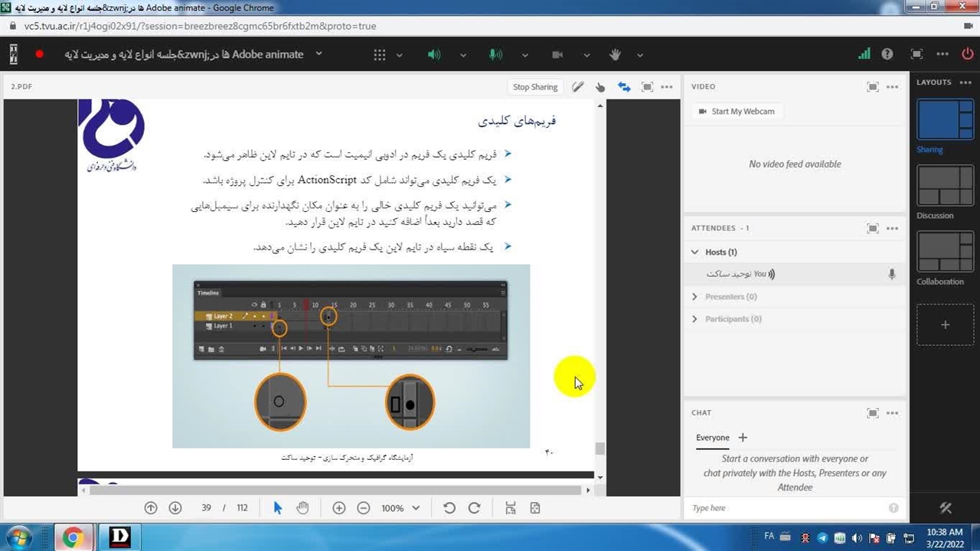
Task: Select the Everyone chat tab
Action: [712, 438]
